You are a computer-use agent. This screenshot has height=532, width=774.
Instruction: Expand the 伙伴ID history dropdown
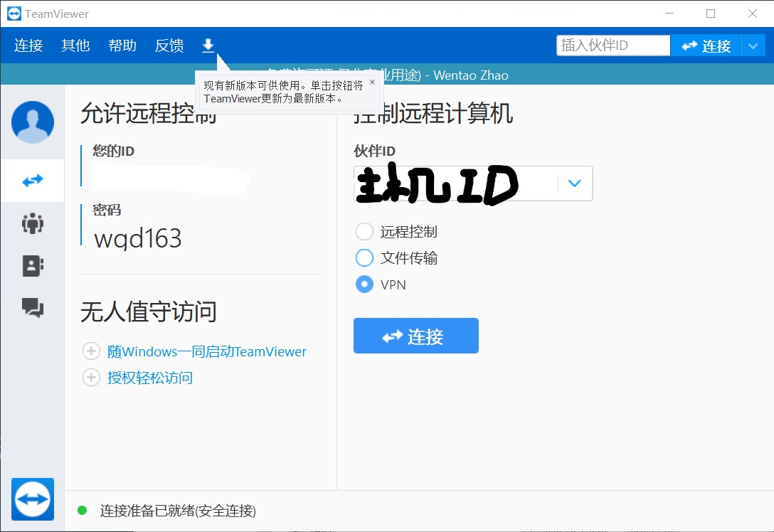pos(574,183)
